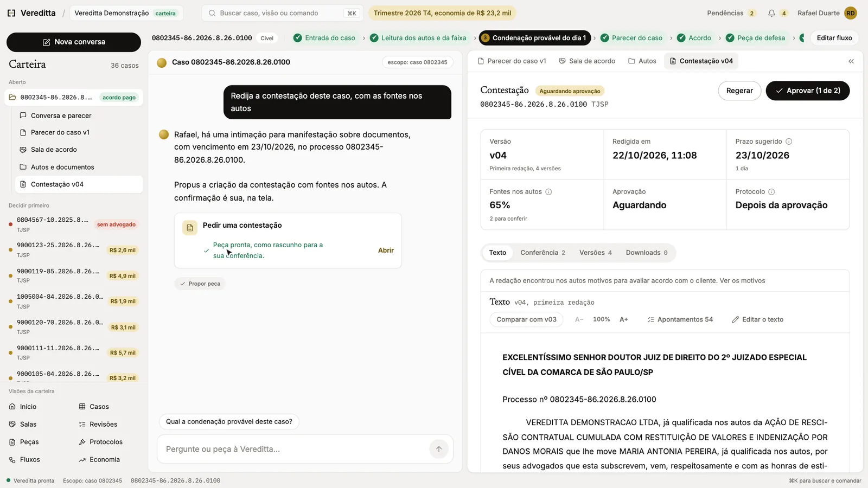The height and width of the screenshot is (488, 868).
Task: Click the send arrow in the chat box
Action: [x=439, y=449]
